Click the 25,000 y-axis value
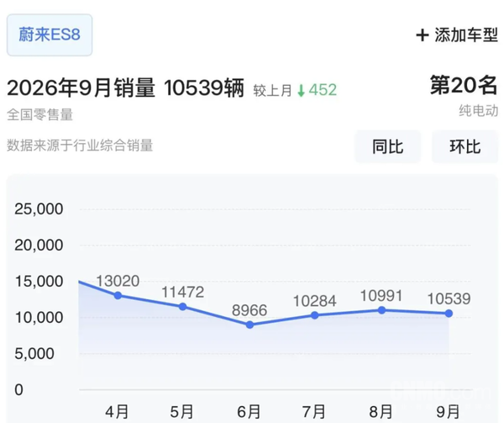Image resolution: width=504 pixels, height=423 pixels. pos(39,209)
